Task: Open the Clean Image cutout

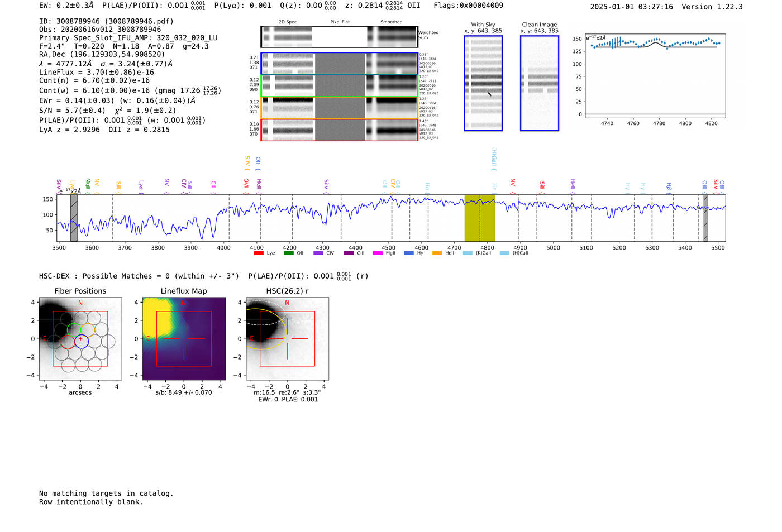Action: (540, 83)
